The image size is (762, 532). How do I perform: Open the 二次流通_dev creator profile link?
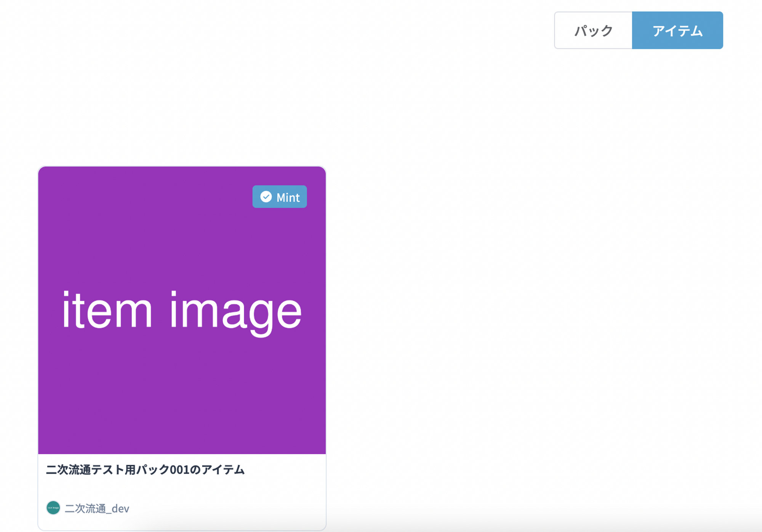point(97,508)
